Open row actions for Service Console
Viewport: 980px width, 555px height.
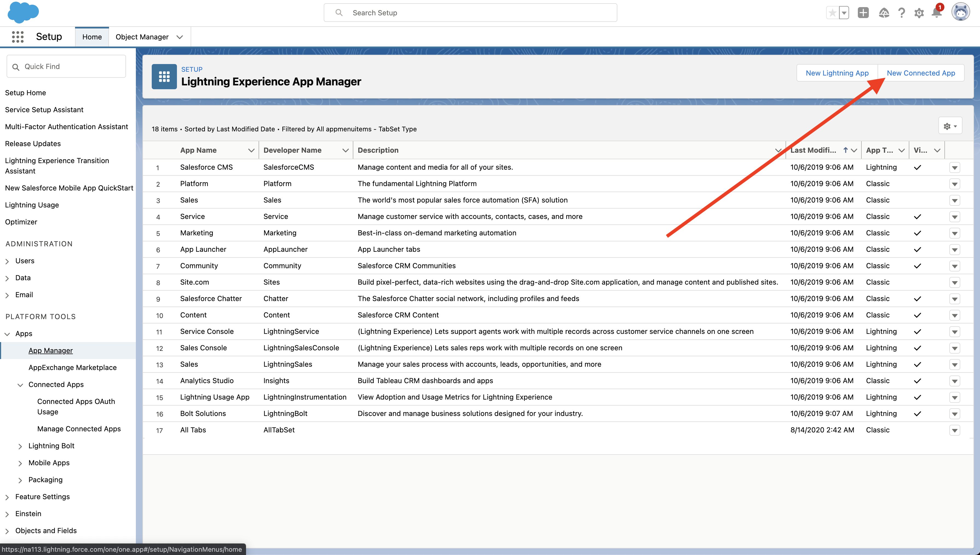click(955, 332)
